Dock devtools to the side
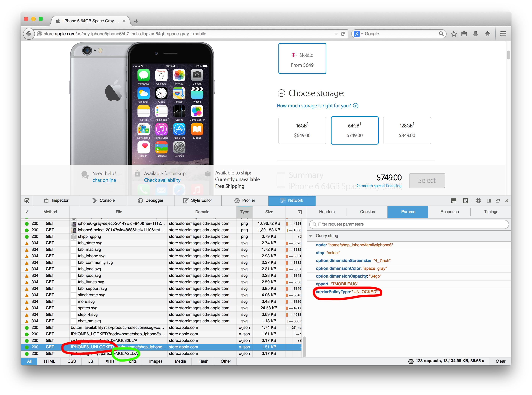This screenshot has height=395, width=532. (489, 201)
